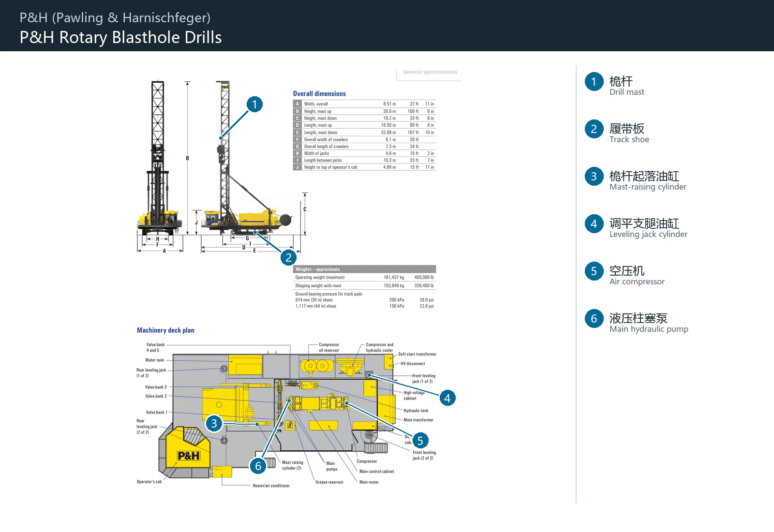Click callout 5 on the machinery deck plan

(420, 441)
